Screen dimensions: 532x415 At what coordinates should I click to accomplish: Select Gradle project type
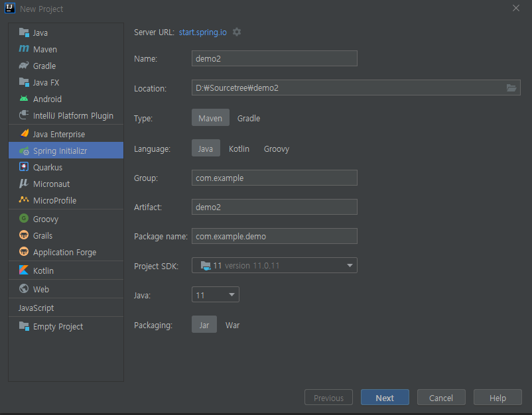tap(249, 118)
